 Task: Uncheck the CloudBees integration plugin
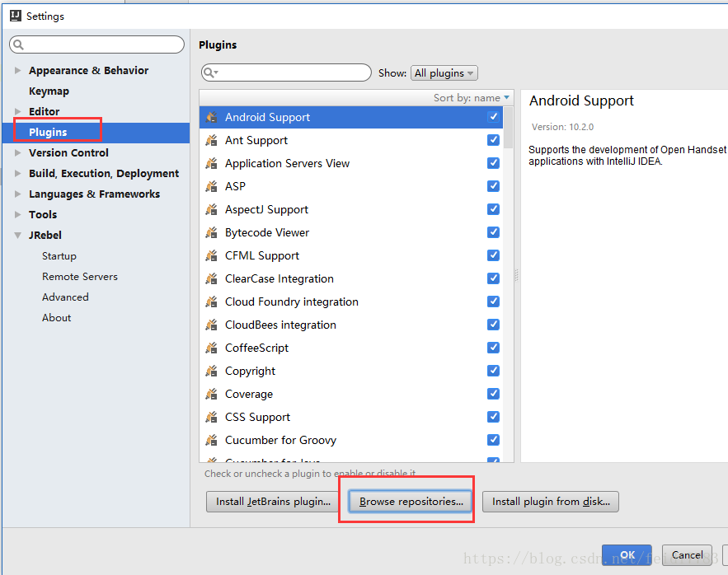493,325
